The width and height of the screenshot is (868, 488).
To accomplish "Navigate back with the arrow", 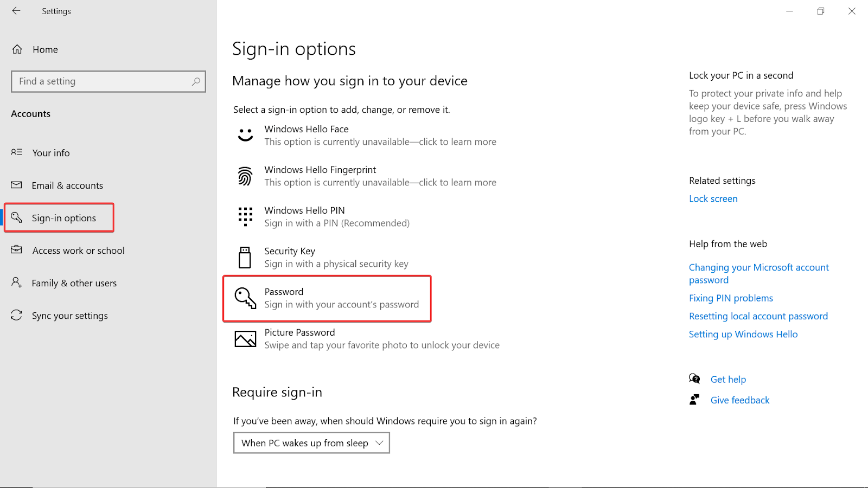I will click(16, 11).
